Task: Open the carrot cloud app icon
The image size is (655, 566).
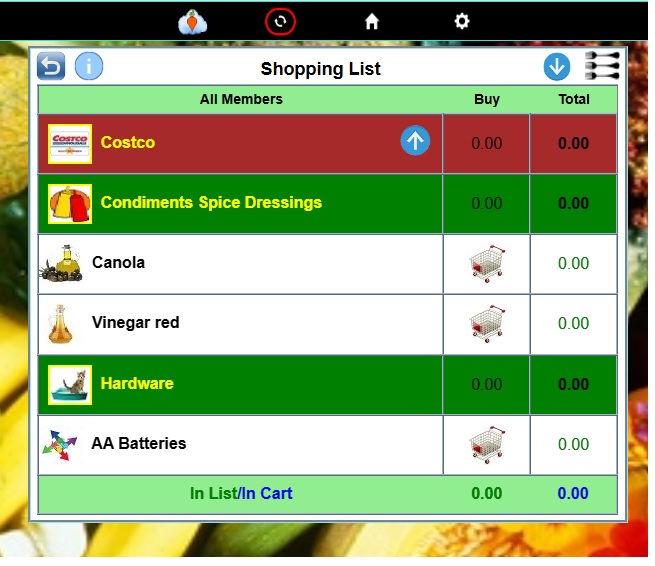Action: point(192,22)
